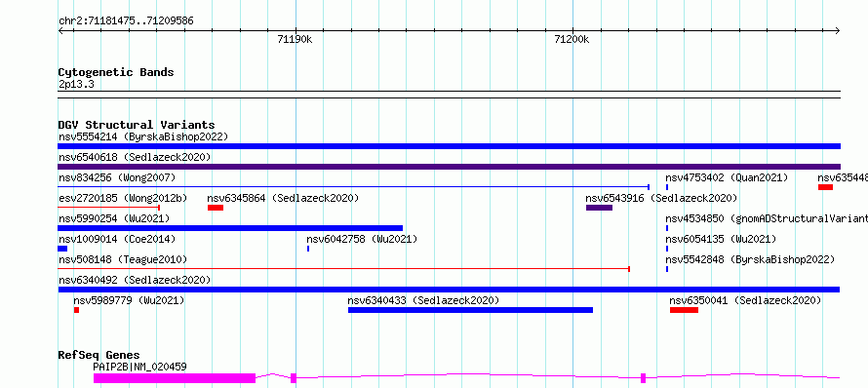Screen dimensions: 868x388
Task: Select the RefSeq Genes track title
Action: coord(99,355)
